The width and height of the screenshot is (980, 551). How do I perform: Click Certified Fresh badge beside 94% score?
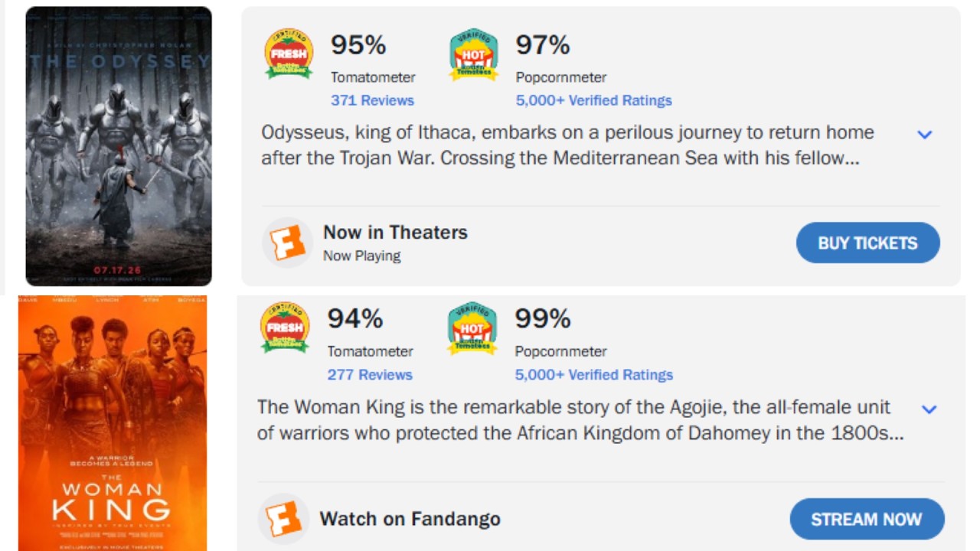pyautogui.click(x=285, y=327)
